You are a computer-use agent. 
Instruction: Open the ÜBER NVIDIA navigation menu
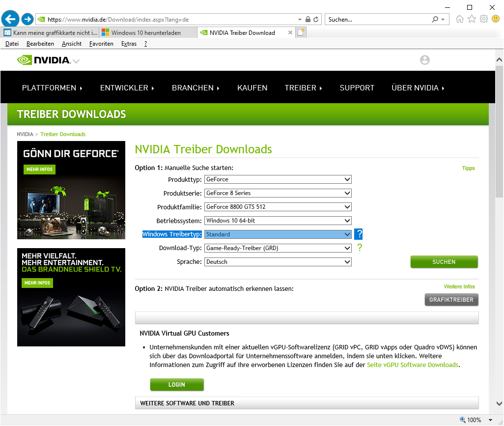(x=418, y=88)
